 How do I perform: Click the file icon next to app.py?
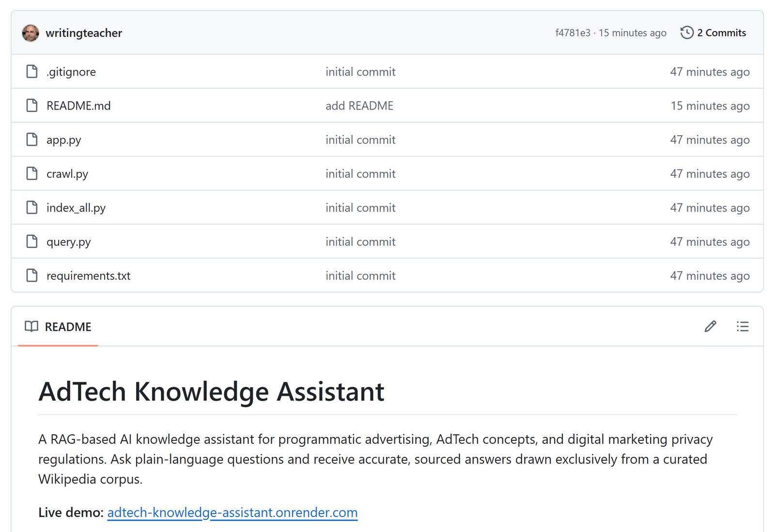pos(31,139)
